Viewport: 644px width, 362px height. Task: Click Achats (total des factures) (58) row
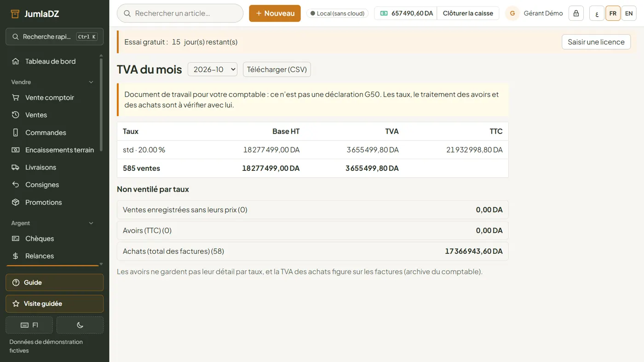tap(313, 251)
